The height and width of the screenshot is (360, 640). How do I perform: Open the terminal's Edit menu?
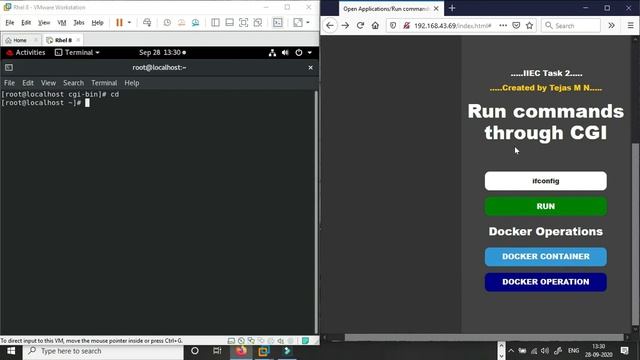pos(28,83)
